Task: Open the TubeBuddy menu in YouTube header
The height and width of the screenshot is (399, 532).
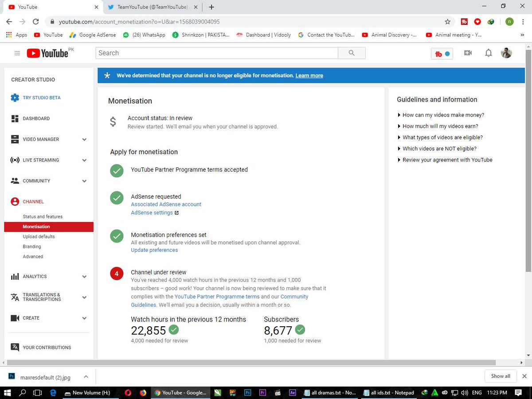Action: [x=442, y=54]
